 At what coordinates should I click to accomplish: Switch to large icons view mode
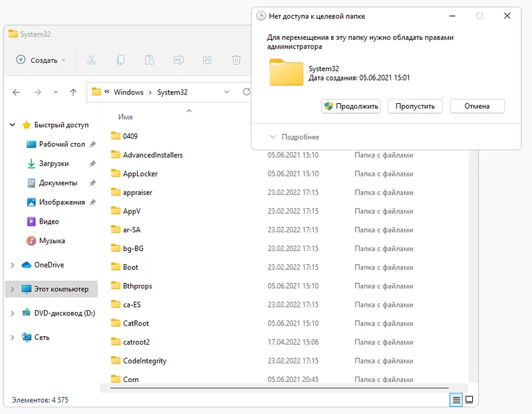pyautogui.click(x=469, y=399)
